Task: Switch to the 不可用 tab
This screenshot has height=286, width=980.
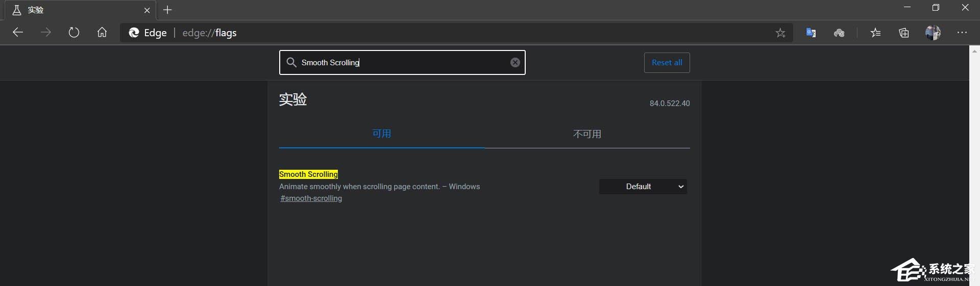Action: click(587, 134)
